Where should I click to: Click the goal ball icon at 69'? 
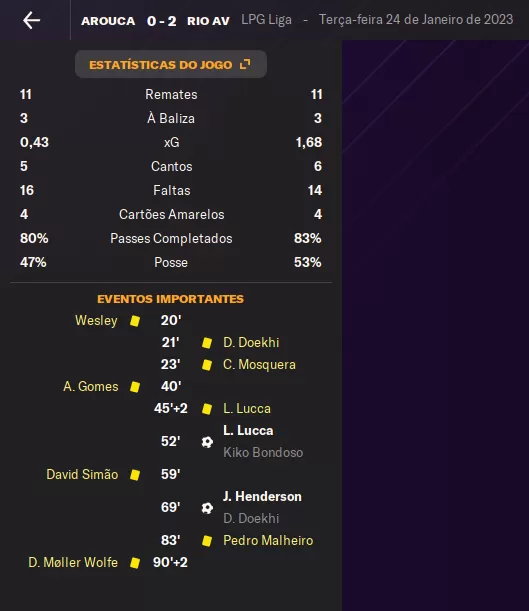tap(207, 508)
